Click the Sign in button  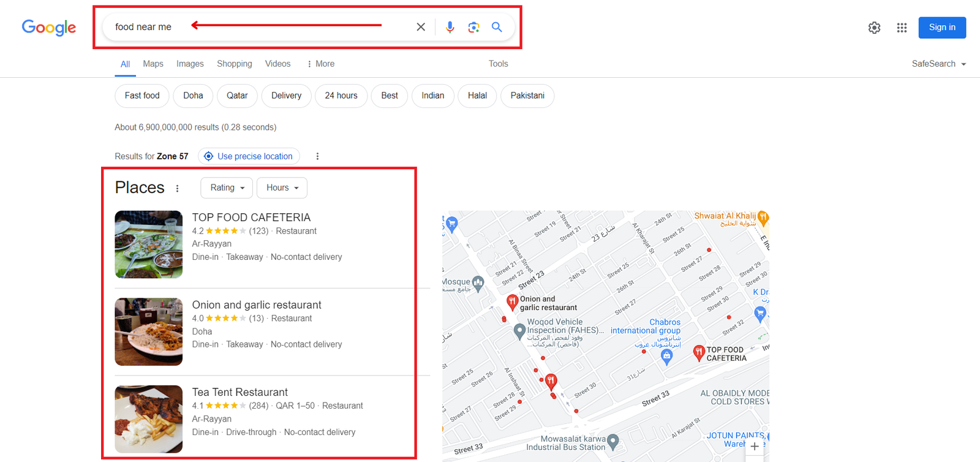(x=942, y=28)
